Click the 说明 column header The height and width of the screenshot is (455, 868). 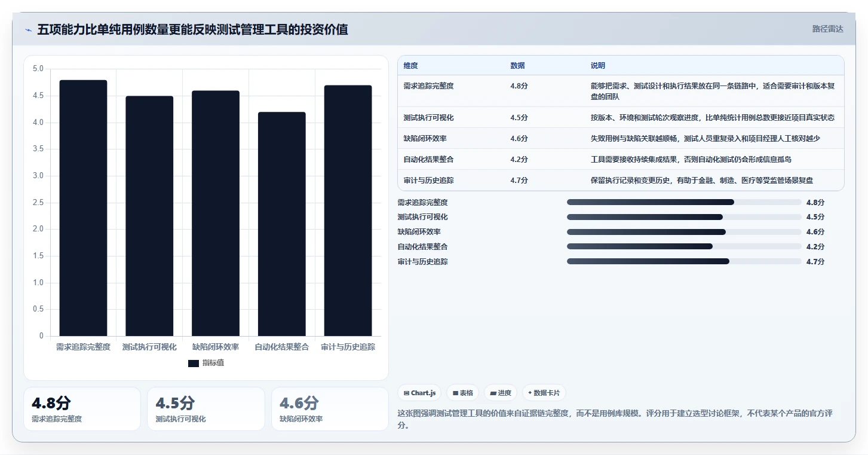coord(598,66)
